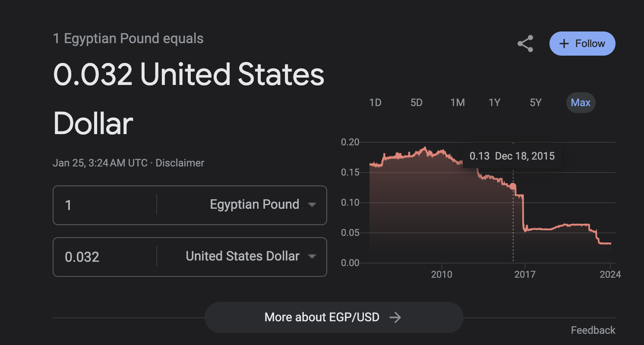Click the Feedback link
This screenshot has height=345, width=644.
tap(593, 330)
